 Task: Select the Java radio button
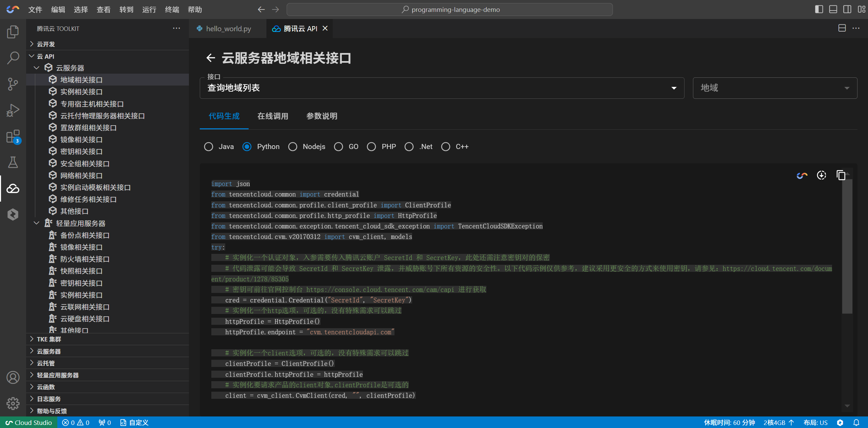[x=209, y=147]
